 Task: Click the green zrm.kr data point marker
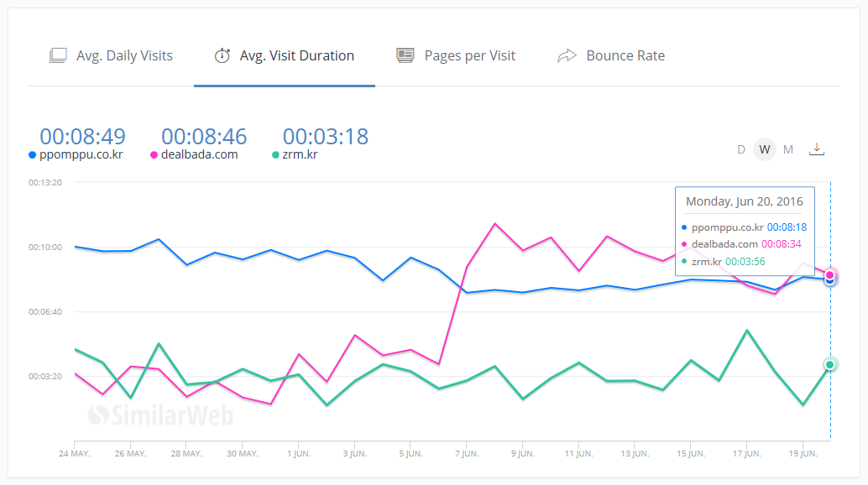pyautogui.click(x=830, y=364)
